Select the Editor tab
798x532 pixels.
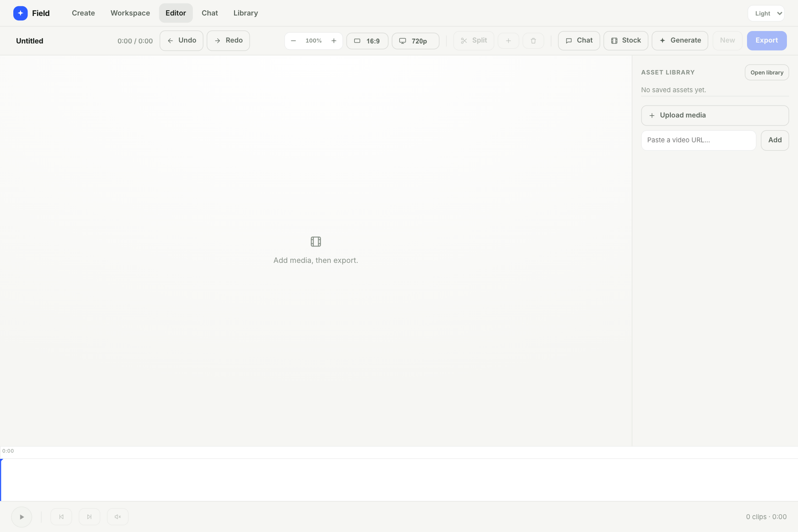176,13
